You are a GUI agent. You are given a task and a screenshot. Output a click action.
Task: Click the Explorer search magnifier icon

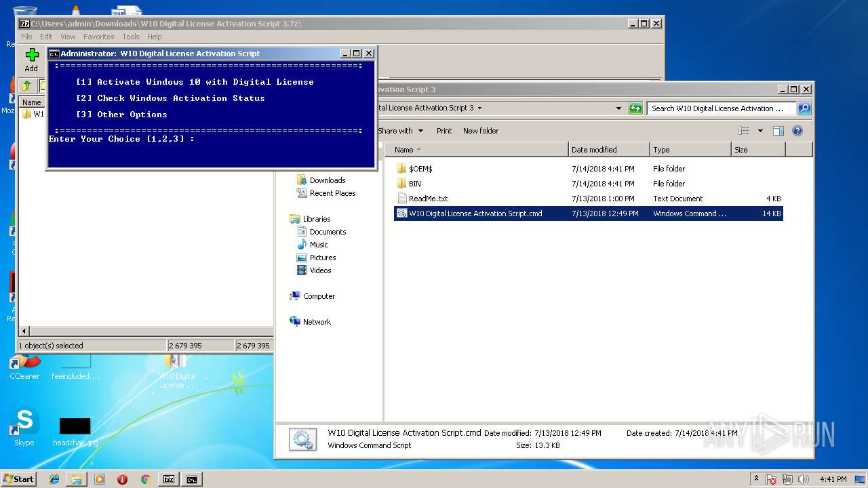[804, 108]
